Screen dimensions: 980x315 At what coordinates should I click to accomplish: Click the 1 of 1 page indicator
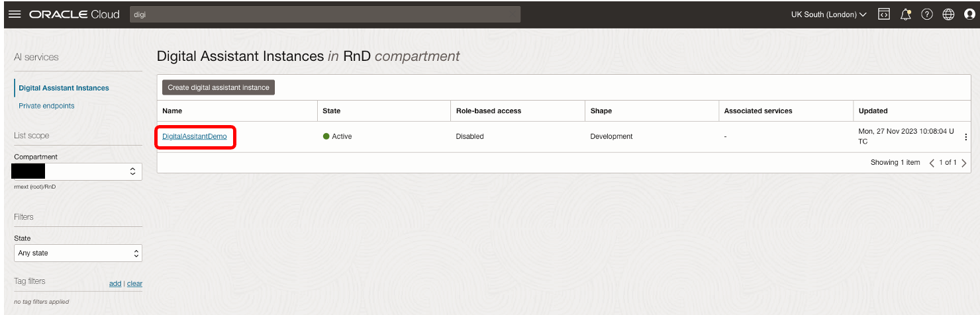coord(948,163)
